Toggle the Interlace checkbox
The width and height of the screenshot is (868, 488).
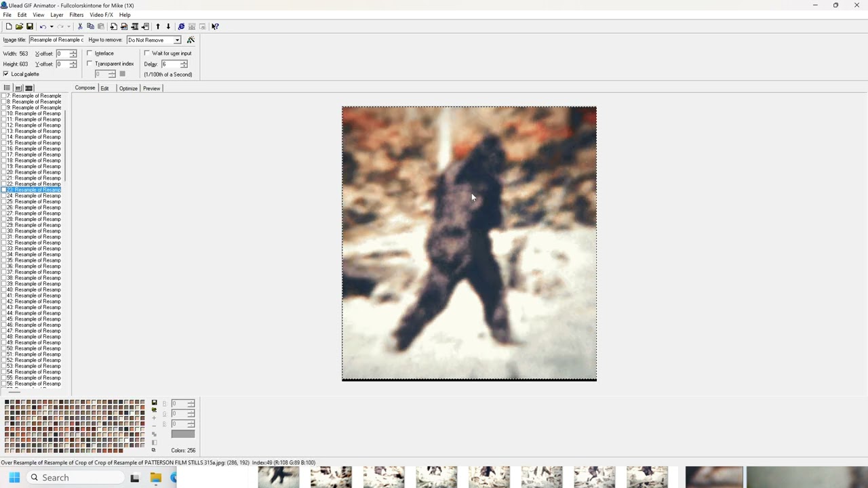(x=90, y=53)
